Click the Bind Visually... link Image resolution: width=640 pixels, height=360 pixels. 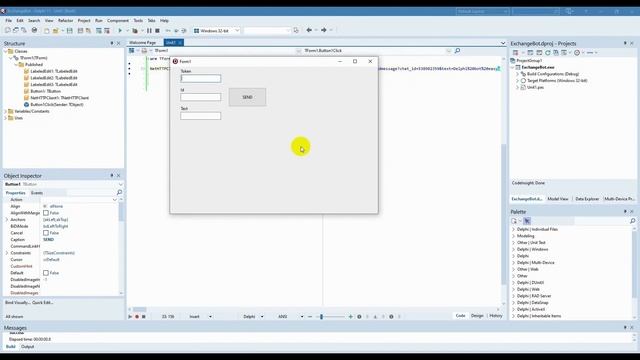pyautogui.click(x=17, y=302)
